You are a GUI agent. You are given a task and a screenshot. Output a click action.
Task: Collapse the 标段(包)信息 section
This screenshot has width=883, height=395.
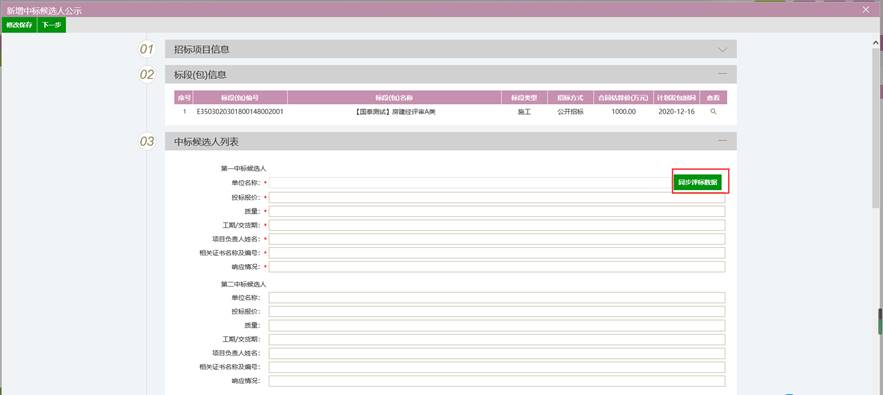tap(723, 74)
